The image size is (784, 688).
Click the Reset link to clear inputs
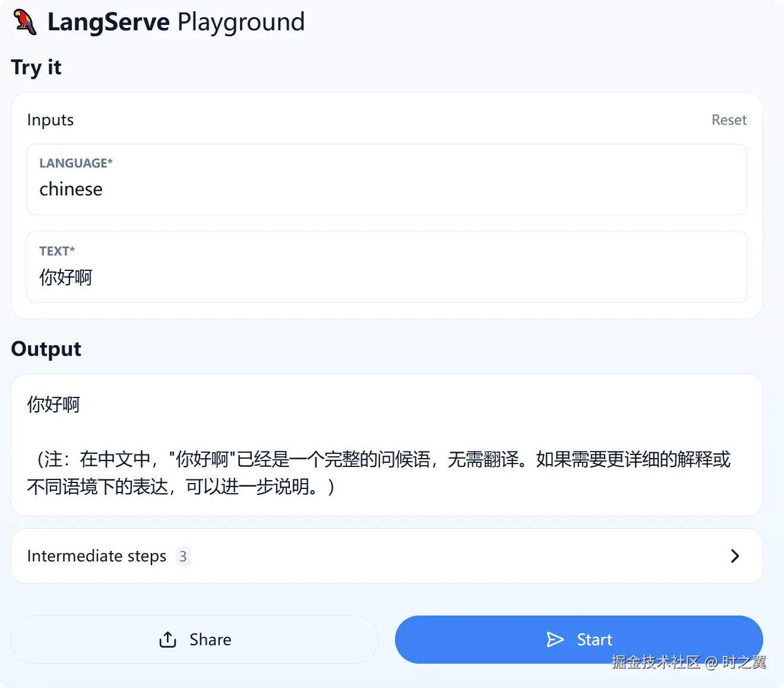[x=729, y=119]
